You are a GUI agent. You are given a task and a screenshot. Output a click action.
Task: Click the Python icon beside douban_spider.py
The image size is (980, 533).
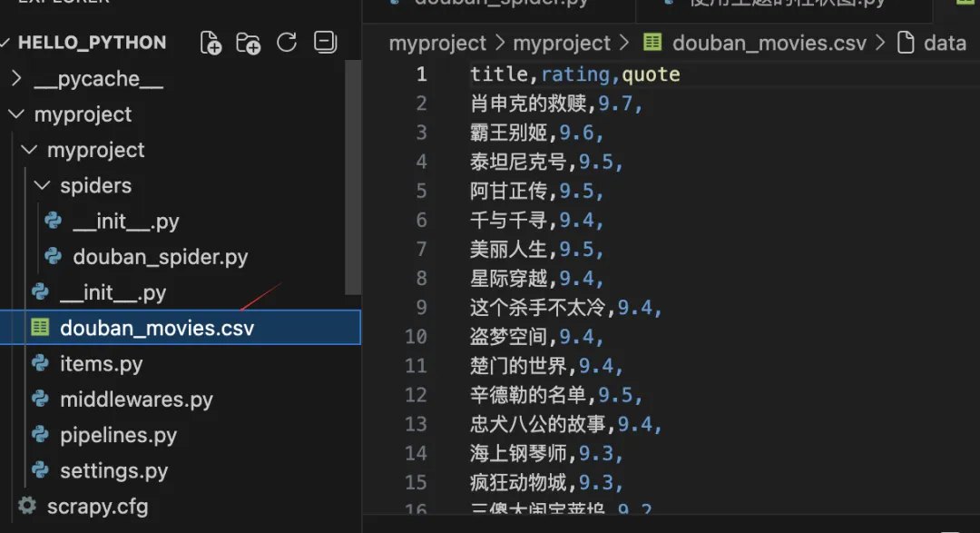point(54,256)
